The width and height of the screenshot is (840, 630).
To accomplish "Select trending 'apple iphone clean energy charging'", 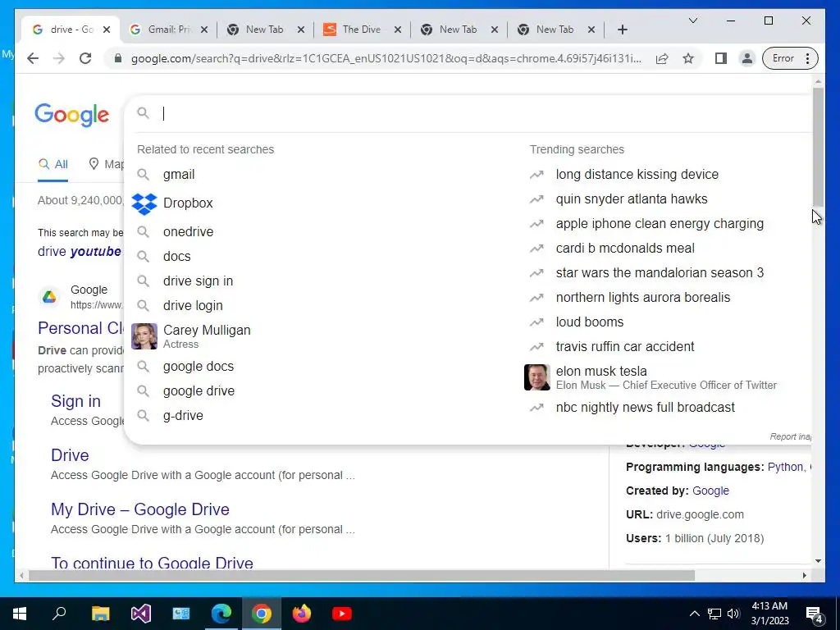I will pos(660,223).
